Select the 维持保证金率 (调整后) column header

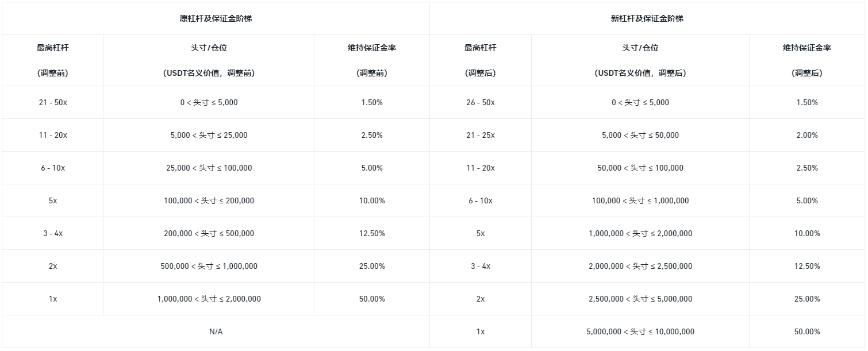point(806,60)
